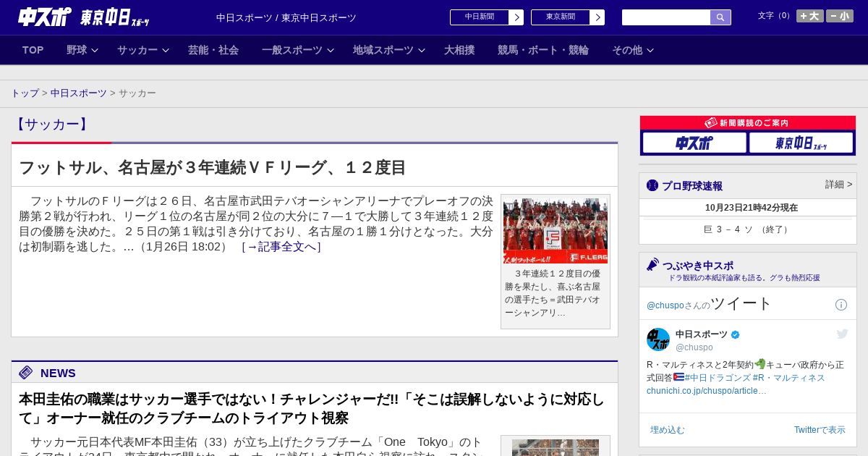
Task: Open 芸能・社会 section
Action: tap(213, 50)
